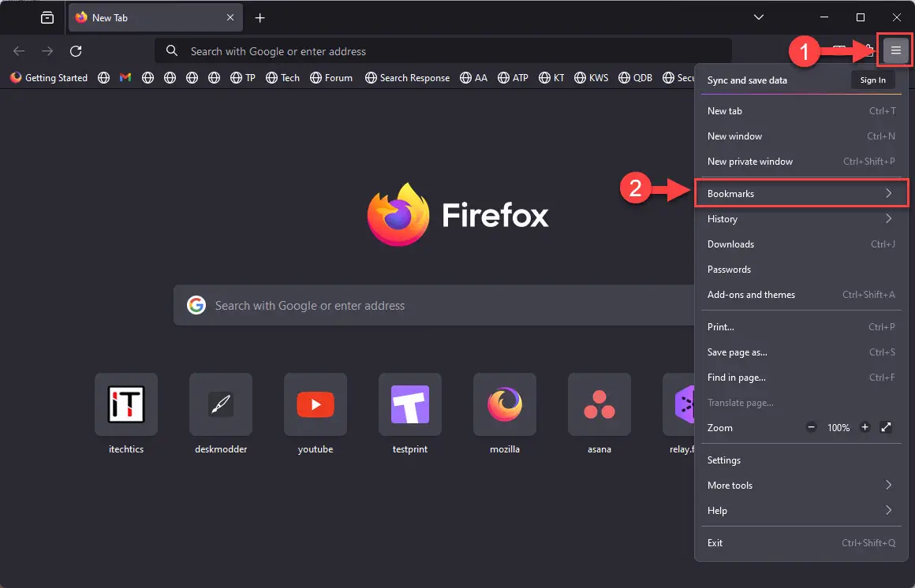This screenshot has width=915, height=588.
Task: Open the TP bookmark
Action: click(x=243, y=77)
